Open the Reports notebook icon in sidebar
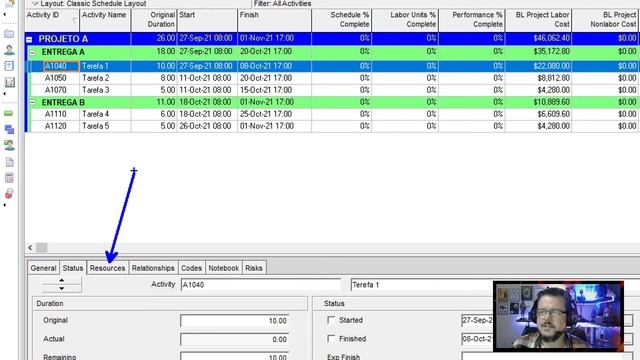The image size is (640, 360). tap(9, 66)
